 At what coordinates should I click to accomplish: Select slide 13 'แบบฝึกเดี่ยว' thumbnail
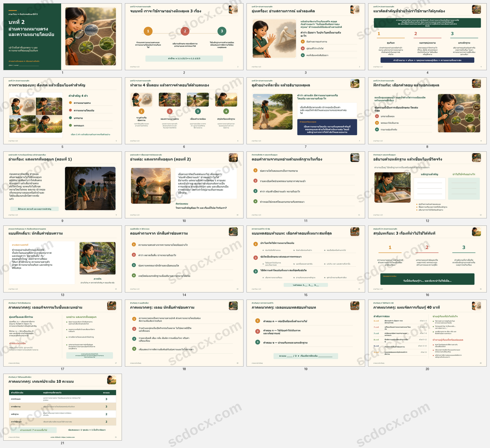pyautogui.click(x=62, y=259)
